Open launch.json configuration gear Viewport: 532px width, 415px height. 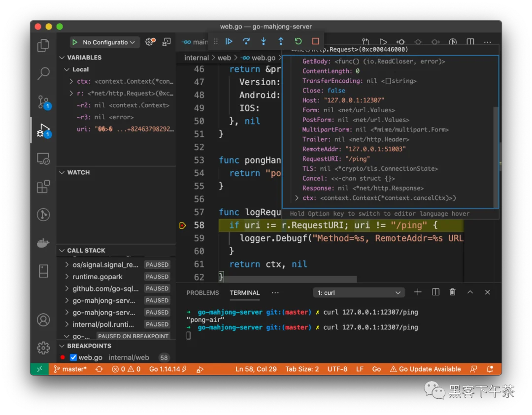point(150,42)
